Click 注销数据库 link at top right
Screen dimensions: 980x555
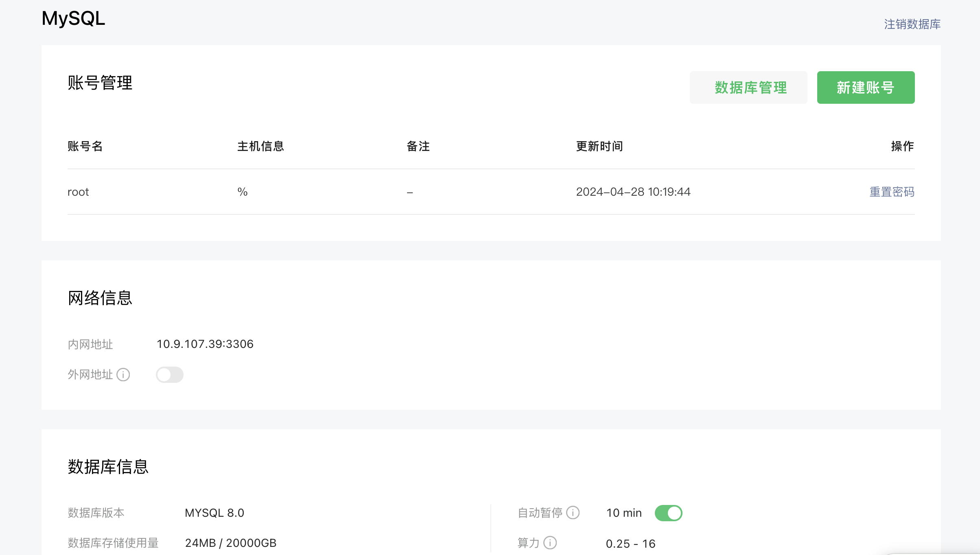click(x=912, y=24)
